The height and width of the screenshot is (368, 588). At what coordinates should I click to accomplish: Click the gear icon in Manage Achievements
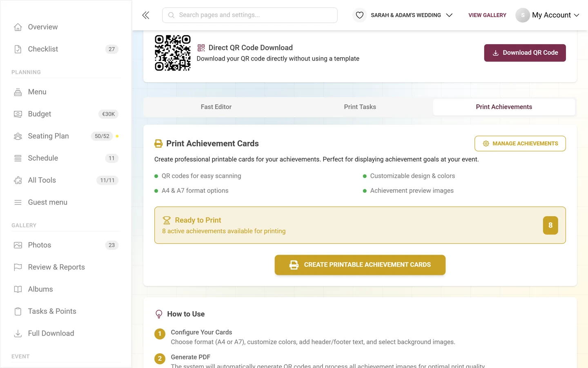[486, 144]
